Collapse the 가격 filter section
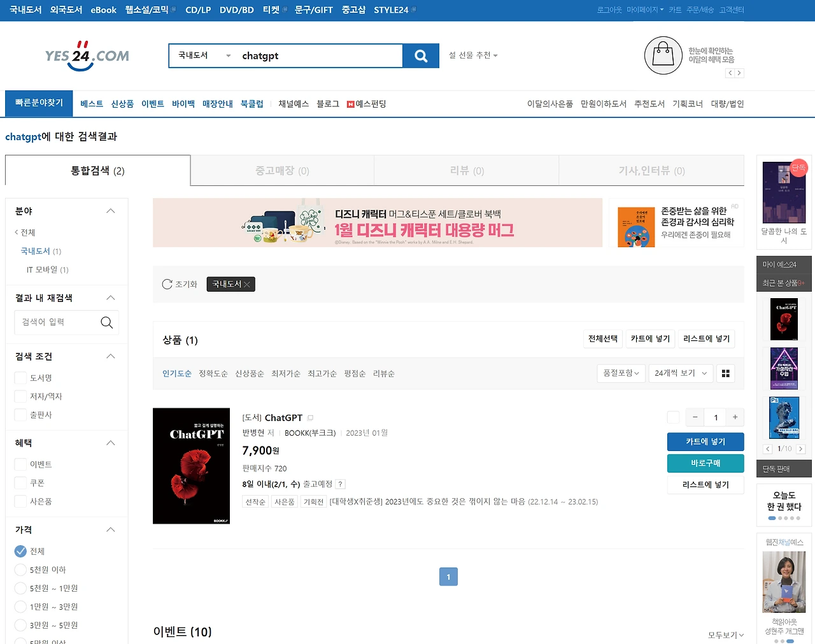Image resolution: width=815 pixels, height=644 pixels. tap(111, 529)
